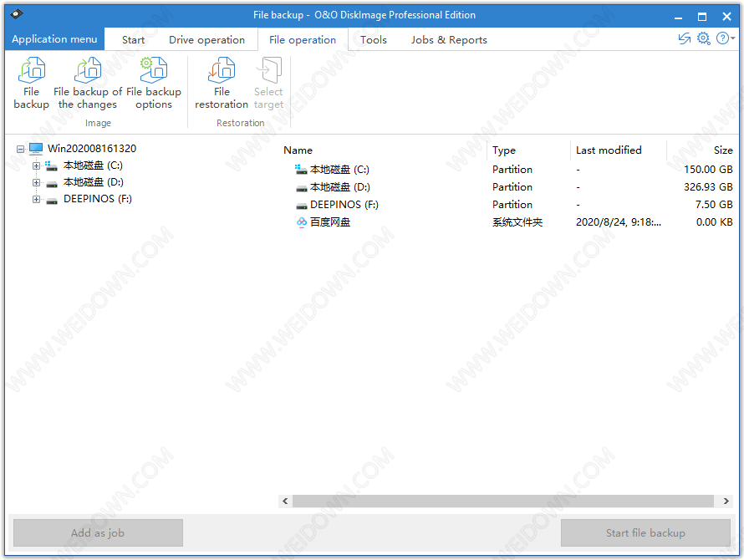Click the D: drive icon in file list
Screen dimensions: 744x560
(x=301, y=188)
